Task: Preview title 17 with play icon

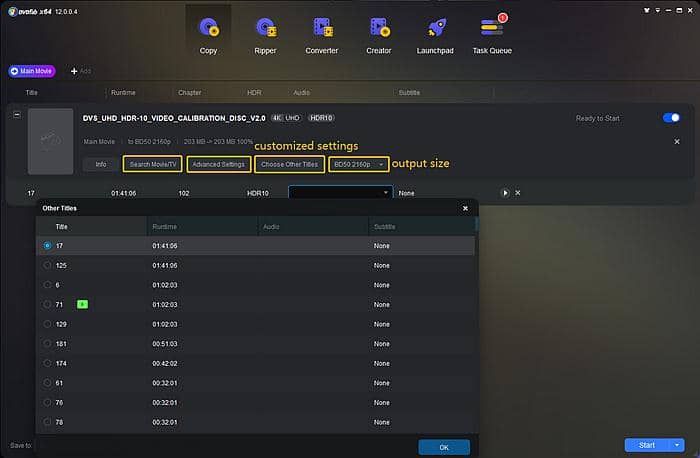Action: 505,193
